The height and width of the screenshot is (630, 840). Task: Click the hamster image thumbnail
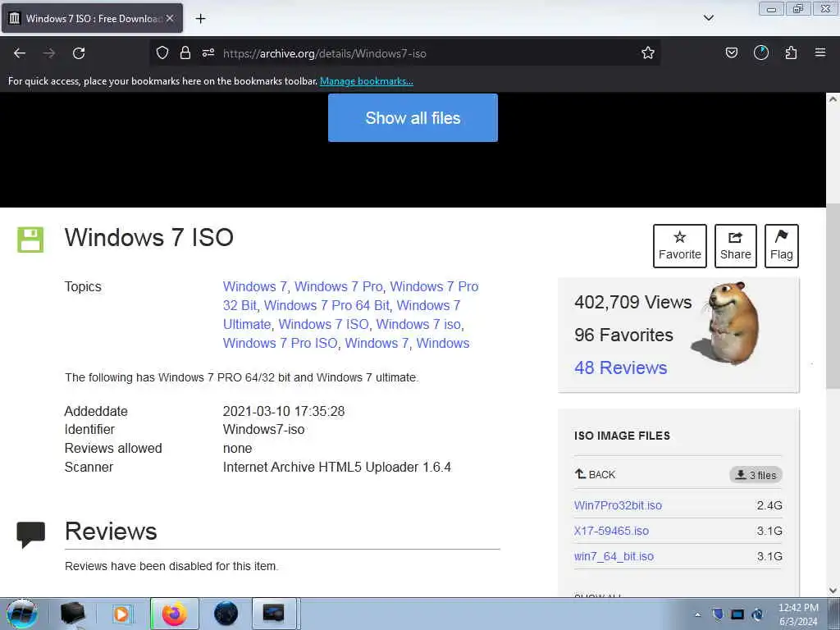pyautogui.click(x=728, y=323)
